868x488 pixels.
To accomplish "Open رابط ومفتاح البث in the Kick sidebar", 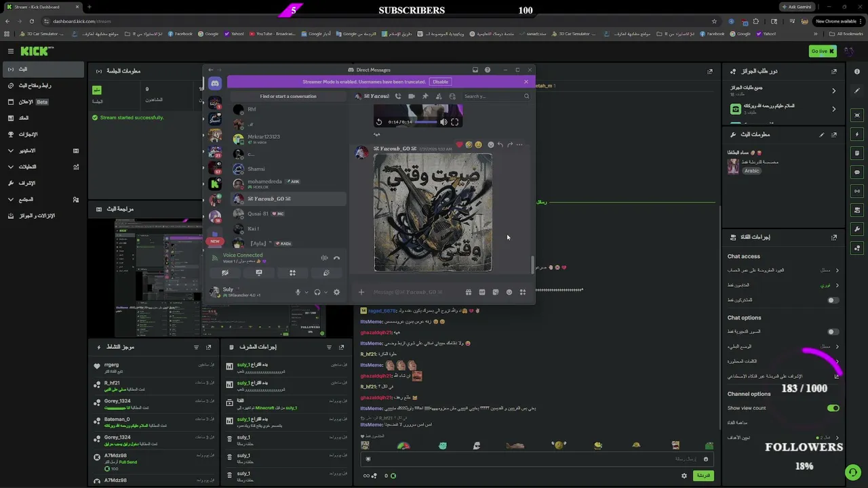I will pos(44,85).
